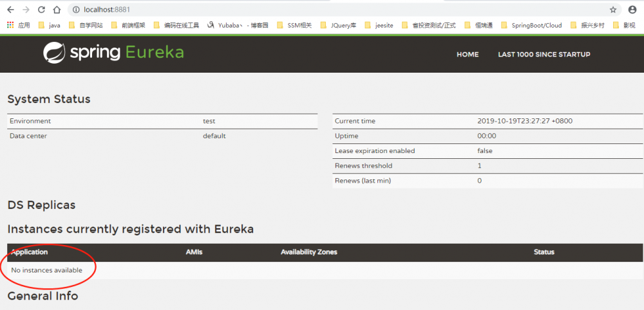Image resolution: width=644 pixels, height=310 pixels.
Task: Open LAST 1000 SINCE STARTUP page
Action: (544, 55)
